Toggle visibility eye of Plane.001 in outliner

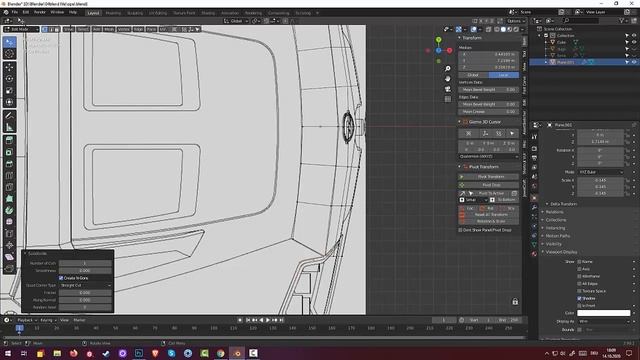634,62
